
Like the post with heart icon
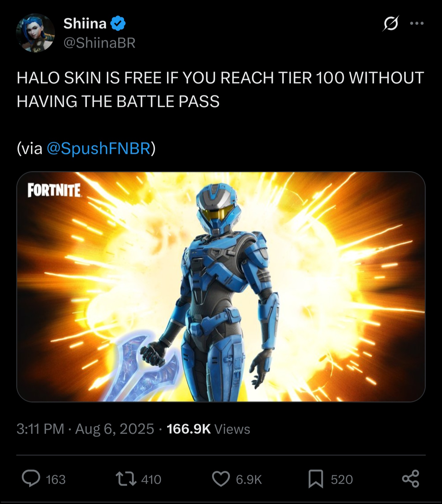pos(221,479)
